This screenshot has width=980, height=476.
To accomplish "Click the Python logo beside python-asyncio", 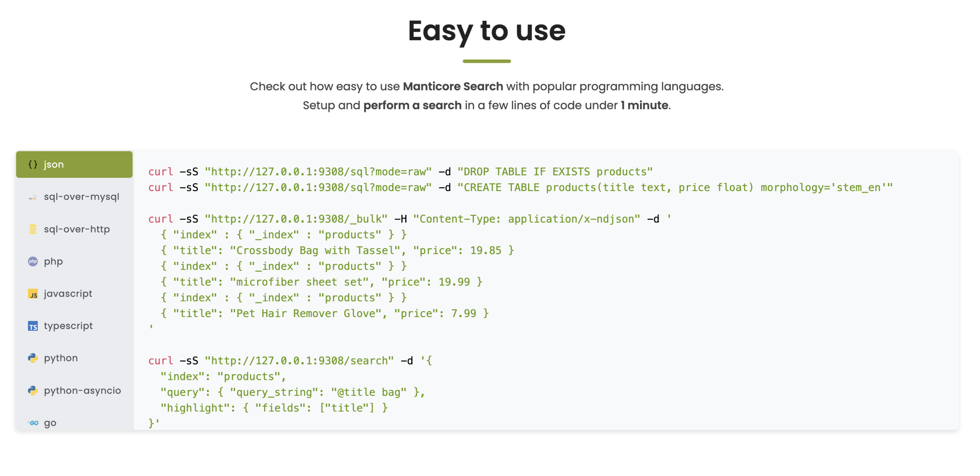I will pyautogui.click(x=33, y=391).
